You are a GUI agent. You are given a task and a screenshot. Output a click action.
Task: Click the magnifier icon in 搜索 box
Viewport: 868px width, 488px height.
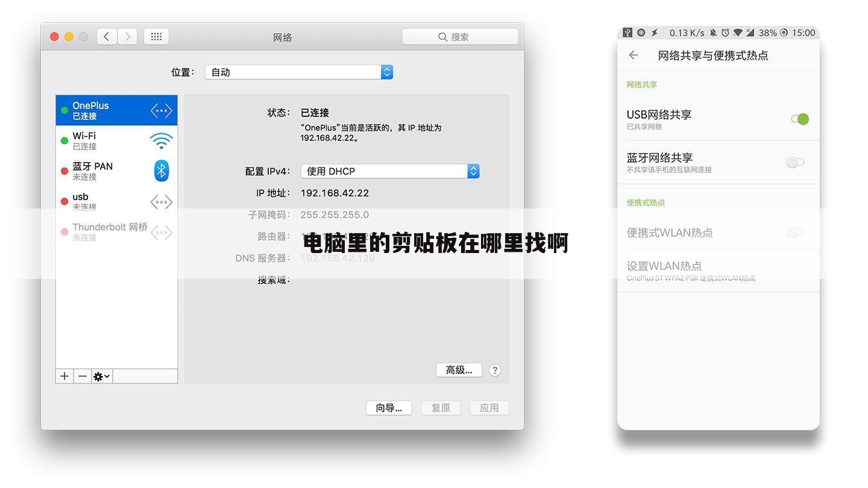tap(443, 37)
